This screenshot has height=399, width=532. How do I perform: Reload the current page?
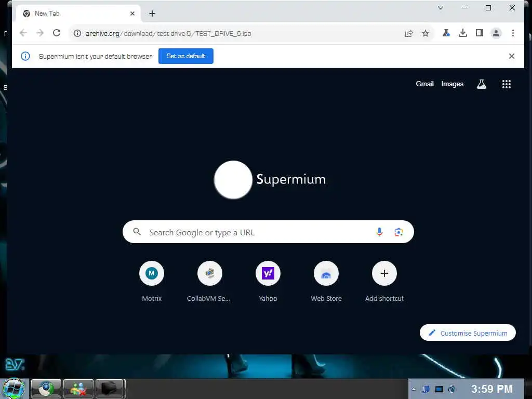[57, 33]
